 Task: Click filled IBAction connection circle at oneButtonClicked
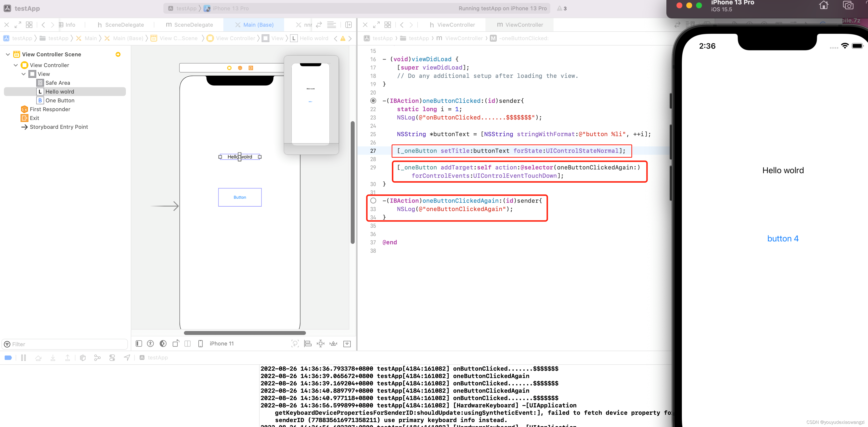[x=373, y=101]
